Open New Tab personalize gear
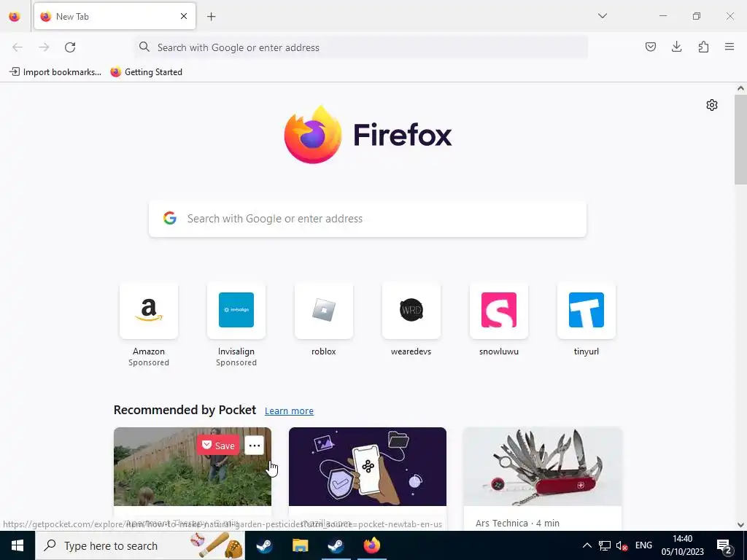 point(712,105)
